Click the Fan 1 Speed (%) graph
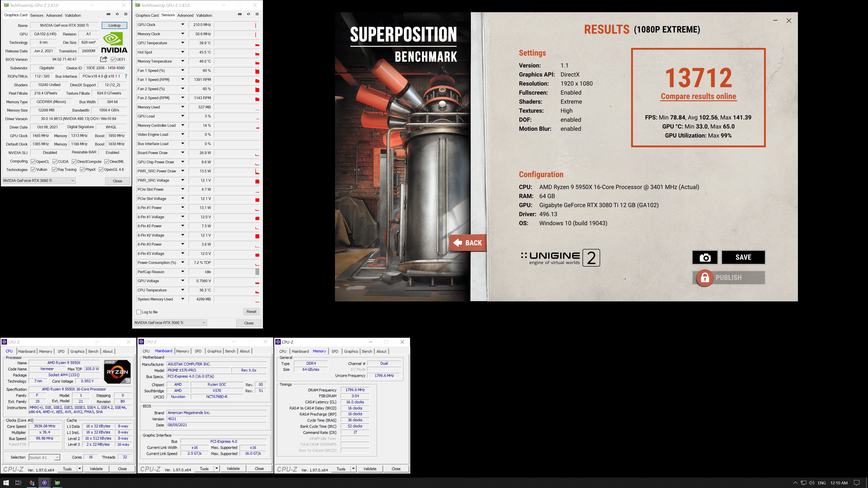868x488 pixels. pyautogui.click(x=236, y=71)
